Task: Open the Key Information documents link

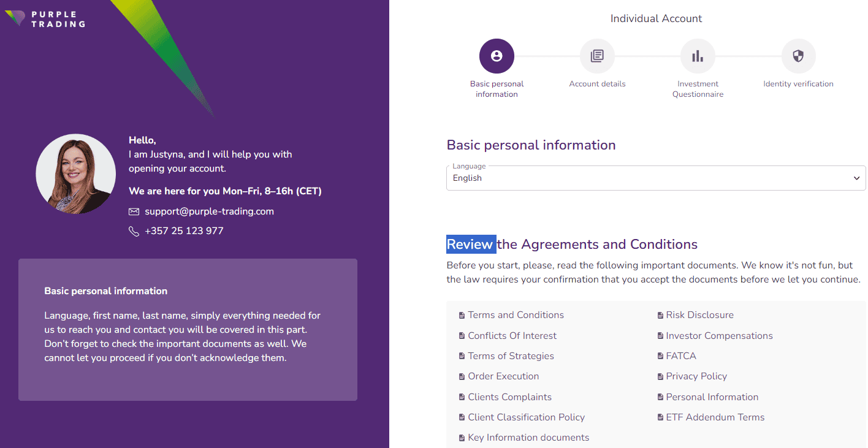Action: click(528, 437)
